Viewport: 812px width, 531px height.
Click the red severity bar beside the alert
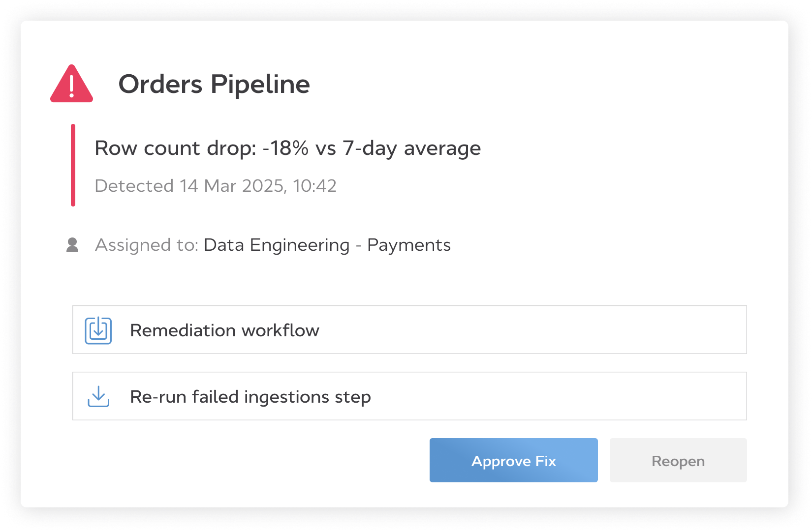(73, 165)
